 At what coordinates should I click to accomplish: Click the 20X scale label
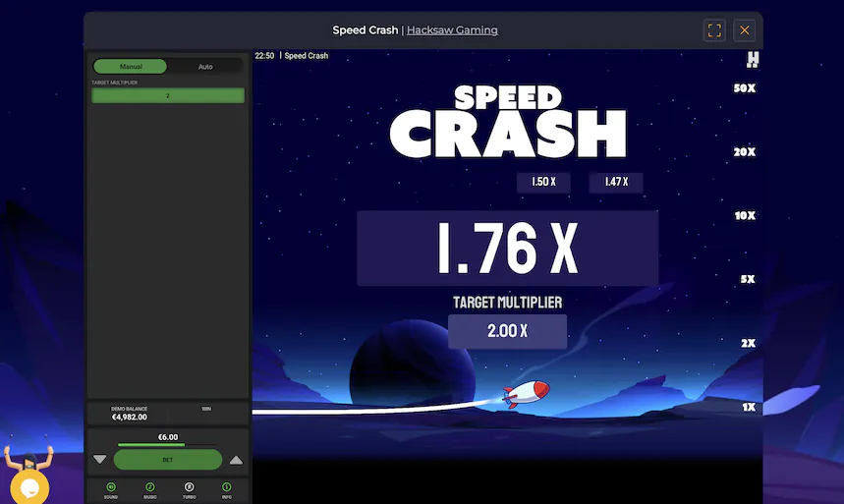coord(745,152)
